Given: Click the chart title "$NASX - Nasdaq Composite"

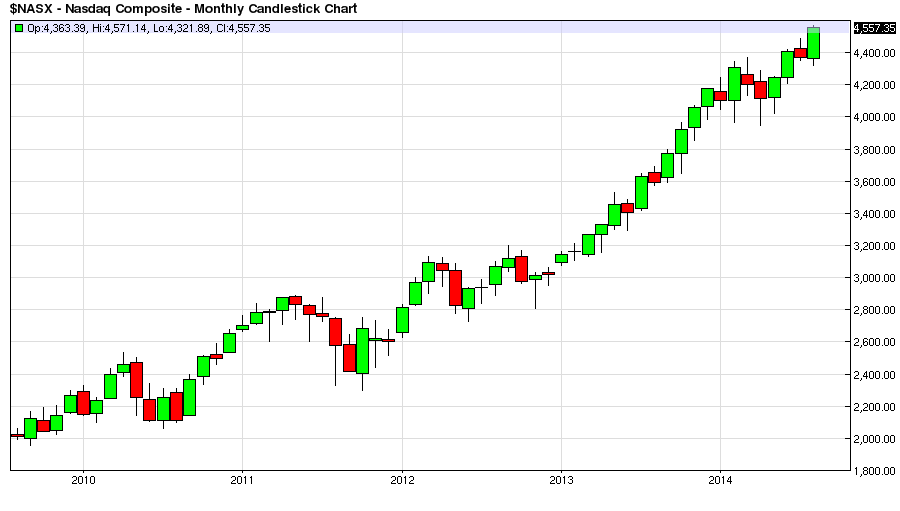Looking at the screenshot, I should [x=95, y=9].
